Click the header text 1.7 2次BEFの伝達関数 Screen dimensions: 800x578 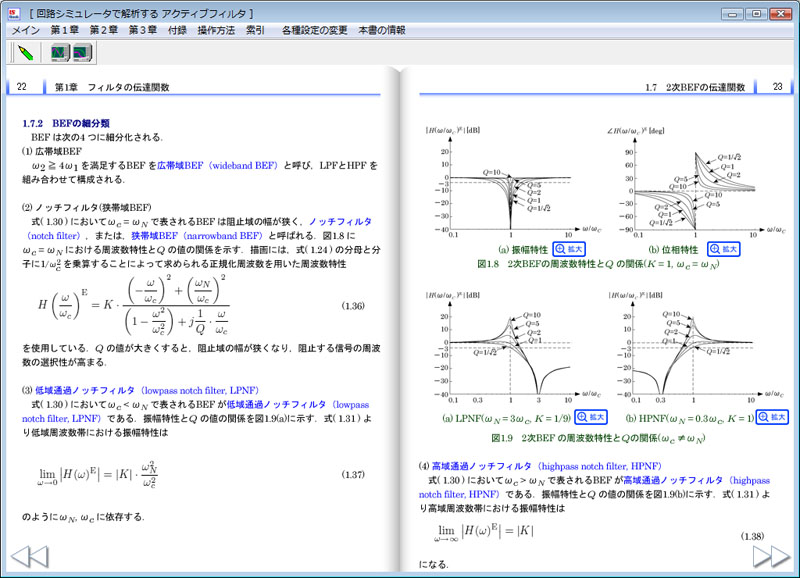click(695, 87)
